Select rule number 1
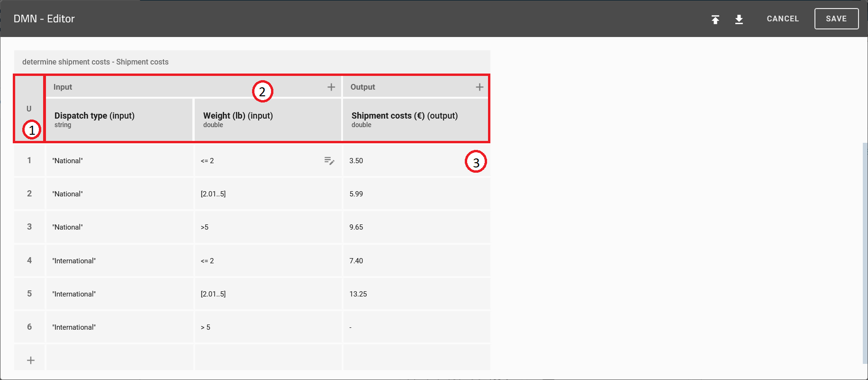The width and height of the screenshot is (868, 380). (29, 160)
